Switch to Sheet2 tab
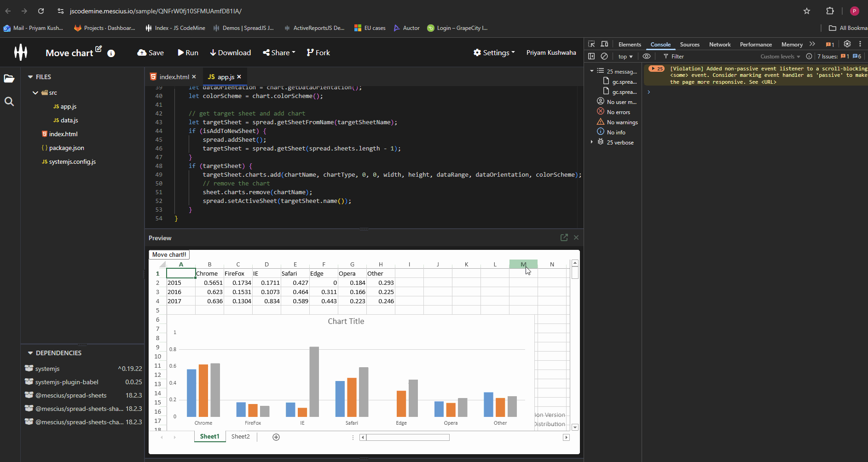Screen dimensions: 868x462 pyautogui.click(x=240, y=437)
